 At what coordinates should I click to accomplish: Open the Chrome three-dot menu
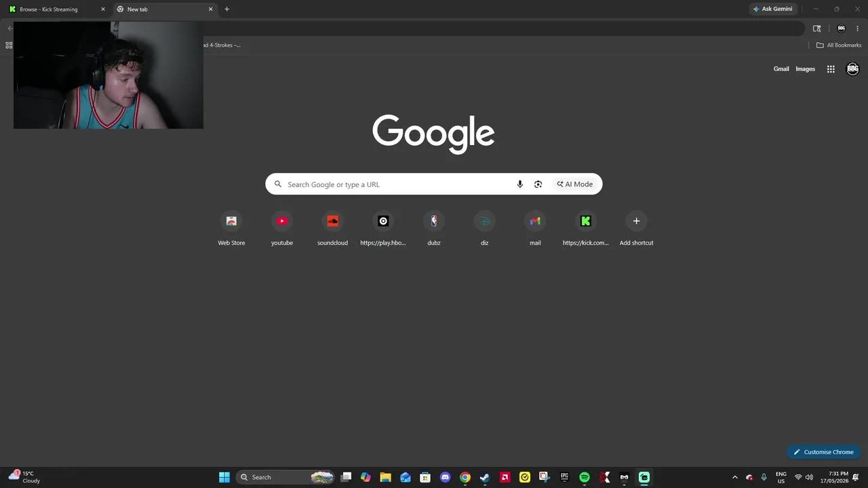point(857,28)
